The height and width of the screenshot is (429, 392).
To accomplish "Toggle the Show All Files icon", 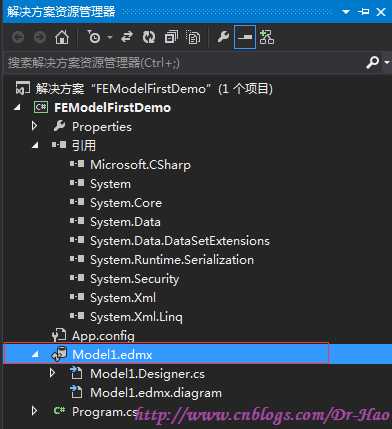I will click(193, 37).
